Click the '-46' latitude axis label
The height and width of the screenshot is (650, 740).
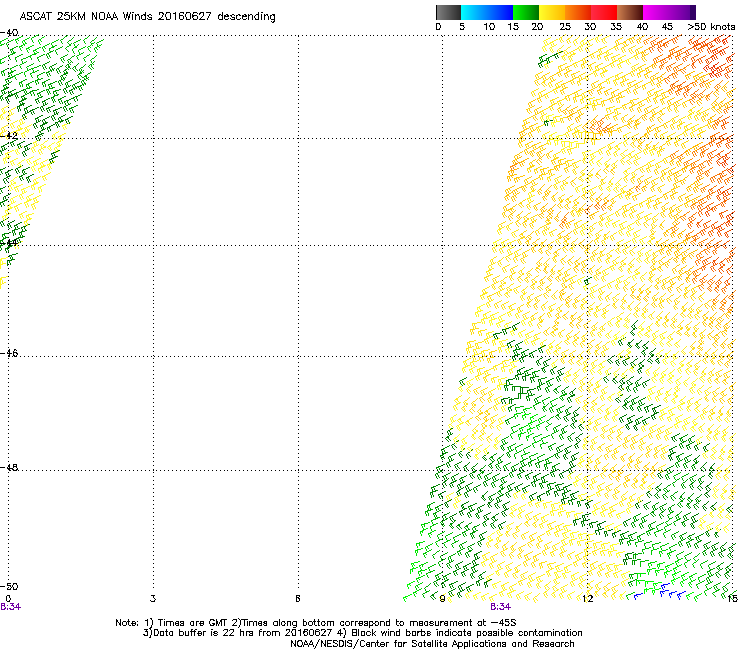(x=9, y=353)
